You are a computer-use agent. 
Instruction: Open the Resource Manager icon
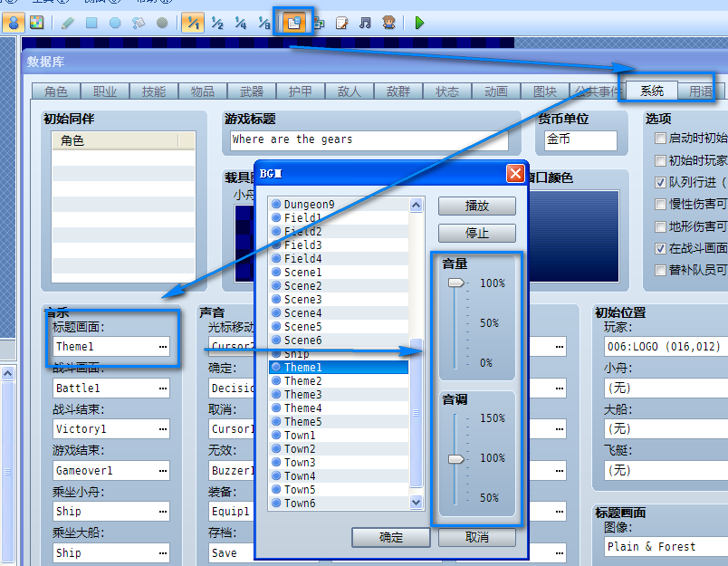point(319,23)
